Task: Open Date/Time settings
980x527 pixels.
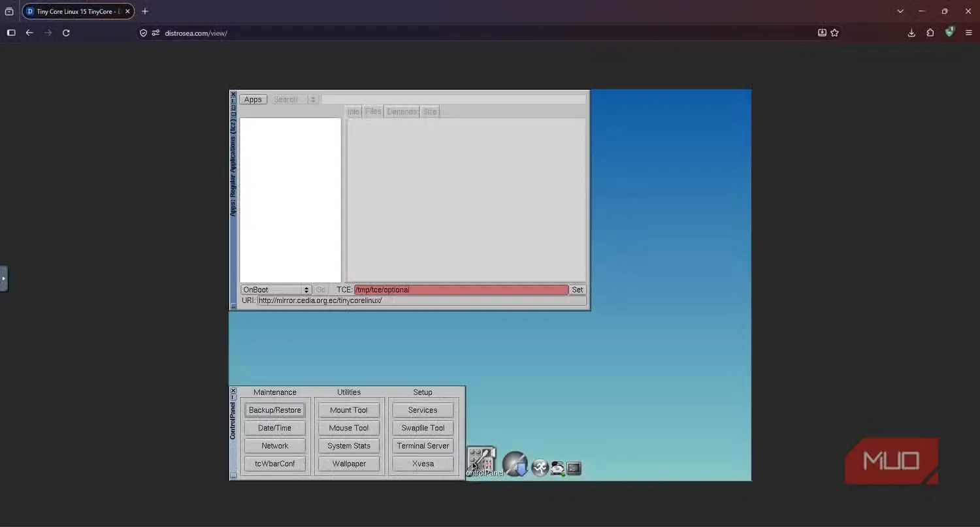Action: coord(275,428)
